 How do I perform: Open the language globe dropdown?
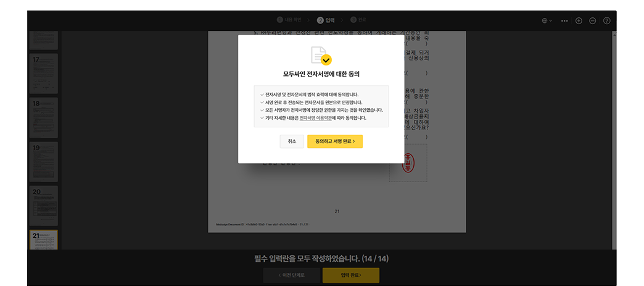(547, 20)
